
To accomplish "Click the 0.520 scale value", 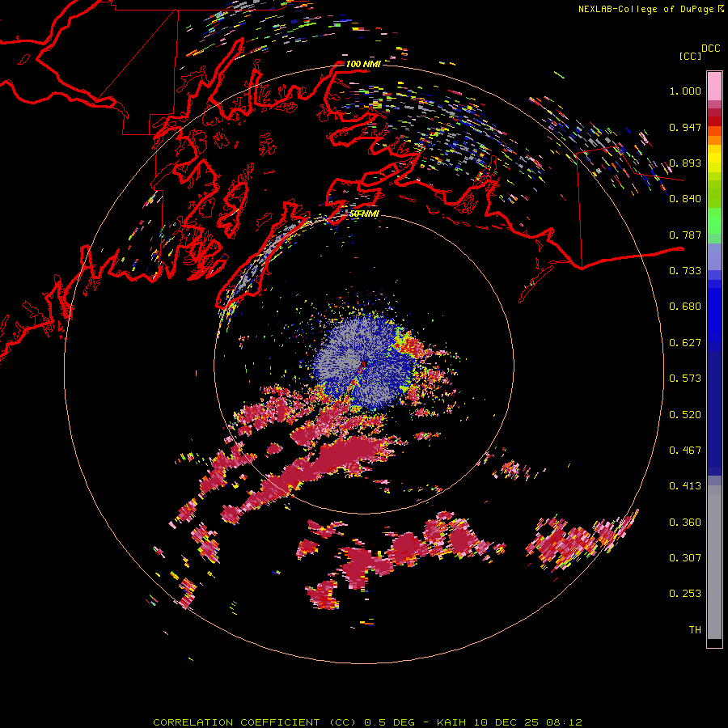I will click(685, 415).
